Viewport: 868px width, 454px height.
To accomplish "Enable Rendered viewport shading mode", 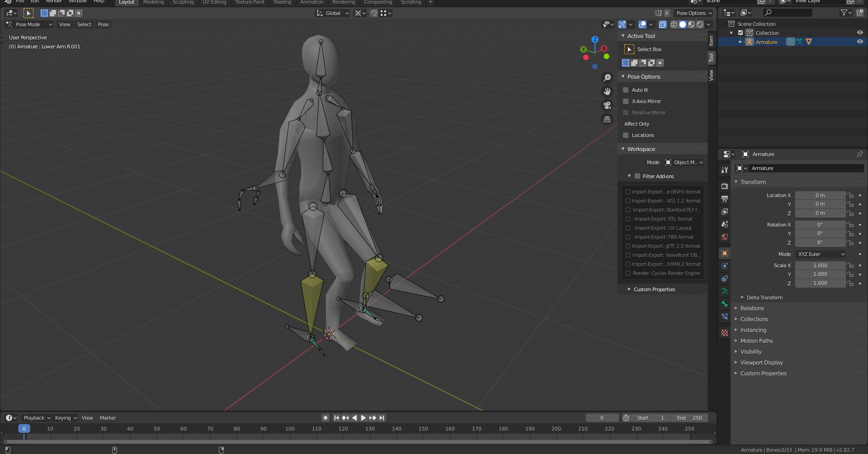I will point(700,24).
